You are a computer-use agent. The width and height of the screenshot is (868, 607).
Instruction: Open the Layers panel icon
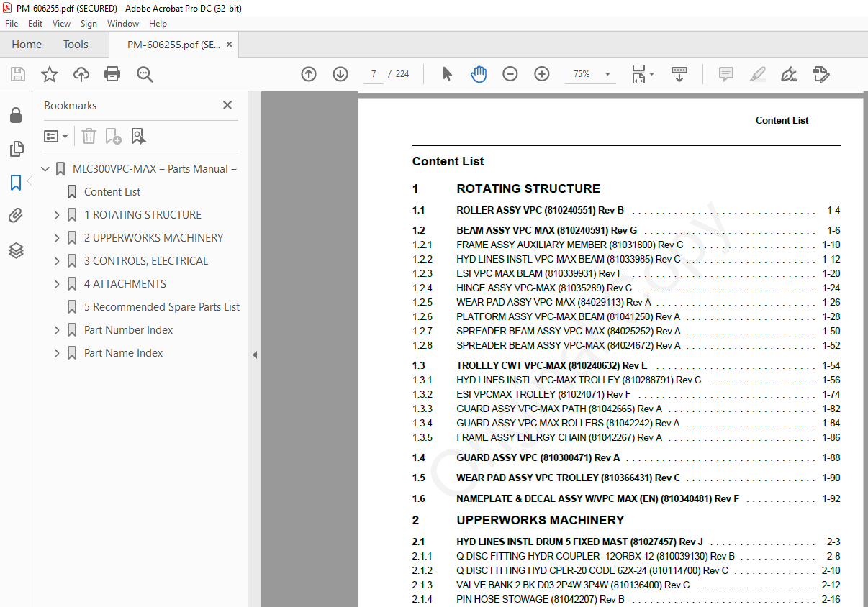tap(16, 250)
